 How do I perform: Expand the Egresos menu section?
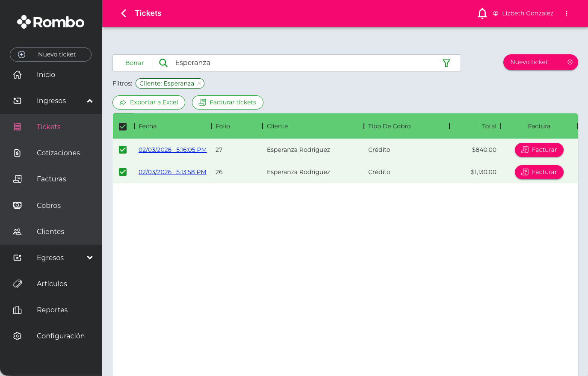tap(90, 258)
